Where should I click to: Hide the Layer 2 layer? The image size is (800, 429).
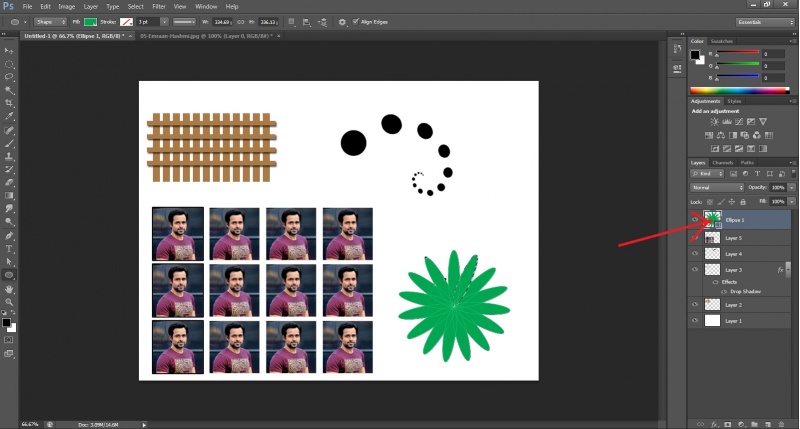tap(695, 304)
